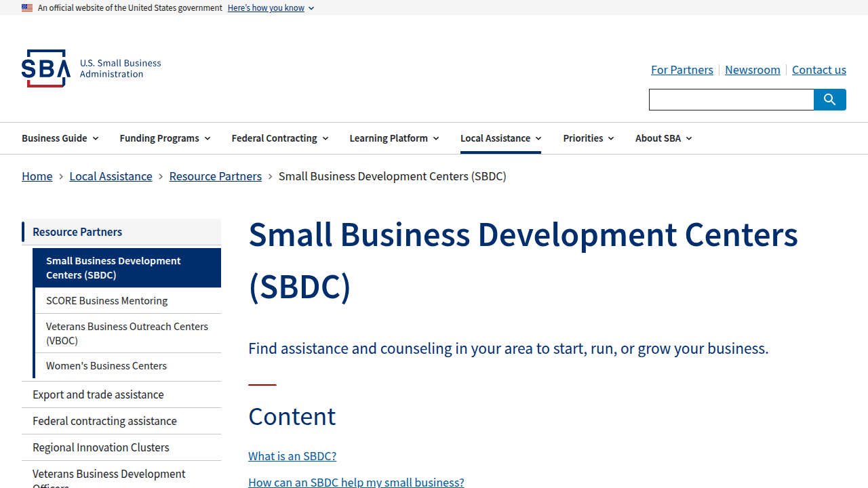Open the Newsroom page
Viewport: 868px width, 488px height.
[753, 70]
